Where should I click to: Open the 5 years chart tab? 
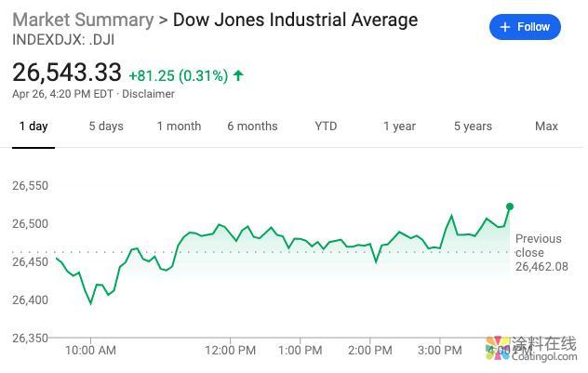tap(473, 127)
